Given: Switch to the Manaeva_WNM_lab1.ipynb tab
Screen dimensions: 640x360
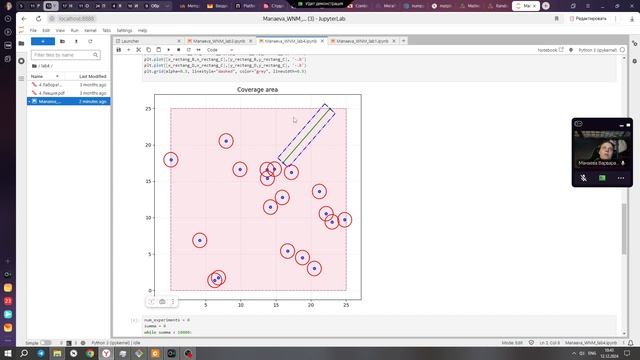Looking at the screenshot, I should coord(362,41).
